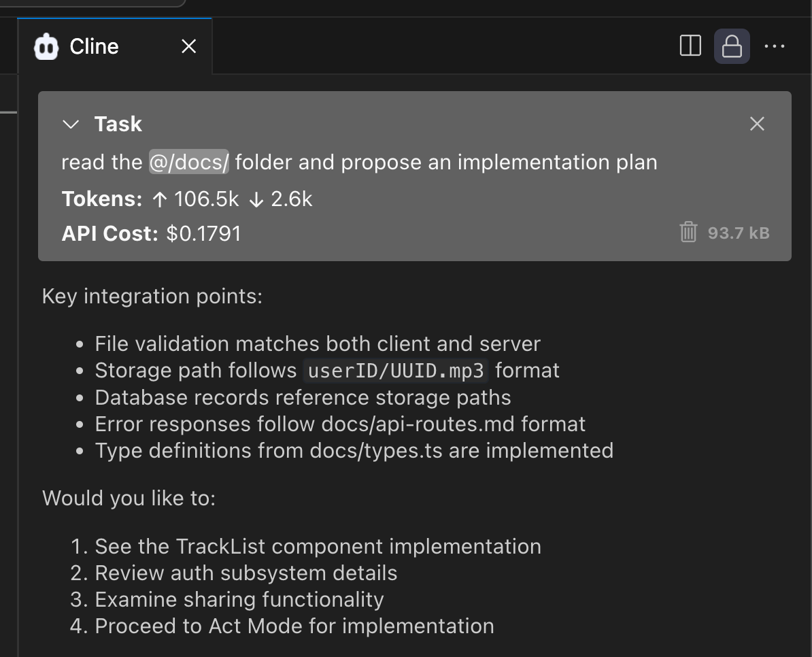
Task: Choose See the TrackList component implementation
Action: (318, 547)
